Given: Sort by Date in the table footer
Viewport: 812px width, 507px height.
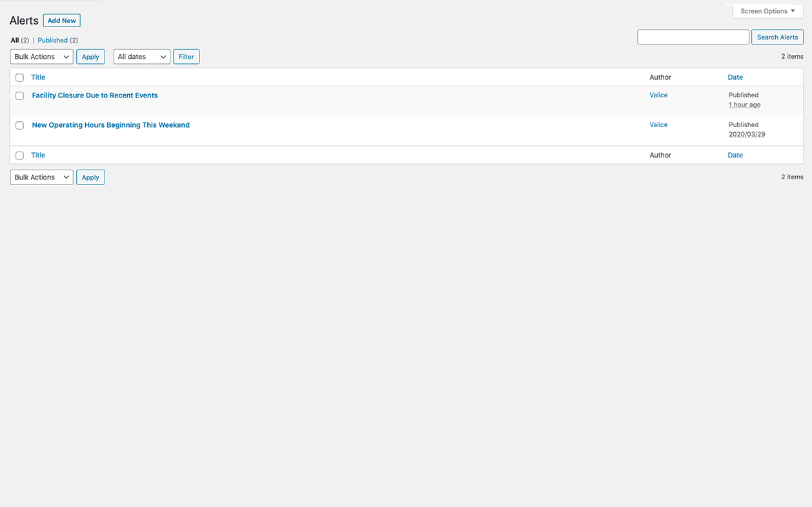Looking at the screenshot, I should pos(735,155).
